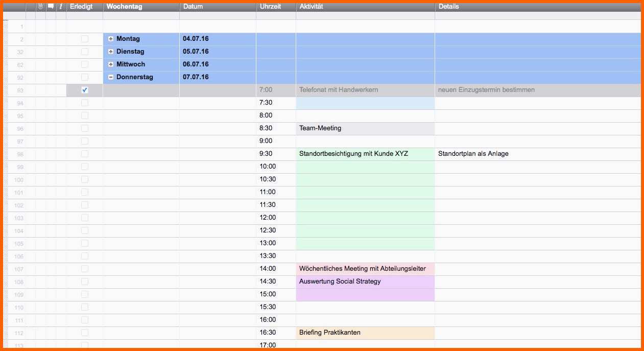The width and height of the screenshot is (644, 351).
Task: Click the comments speech bubble column icon
Action: (51, 7)
